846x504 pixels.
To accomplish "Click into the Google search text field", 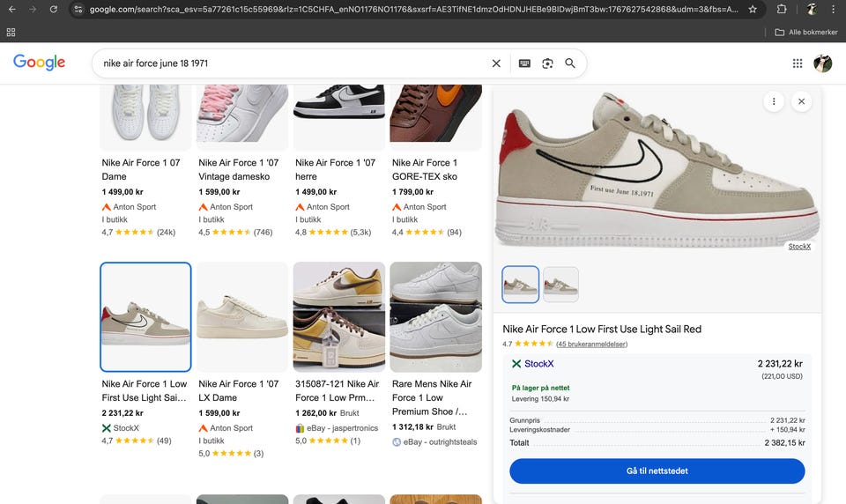I will click(291, 63).
